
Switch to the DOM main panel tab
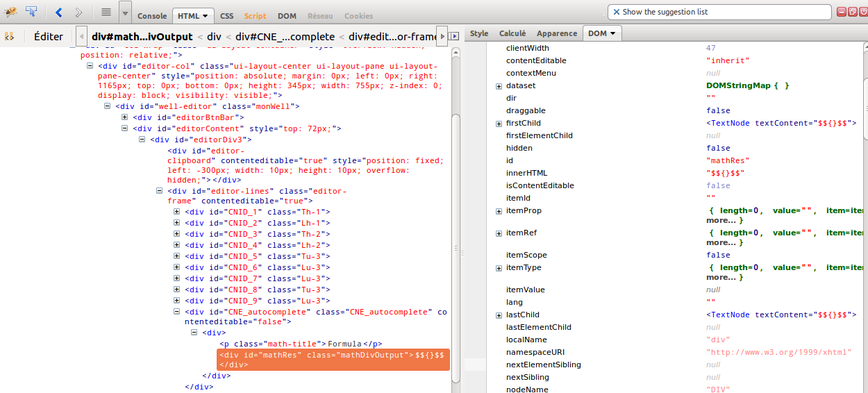tap(287, 15)
